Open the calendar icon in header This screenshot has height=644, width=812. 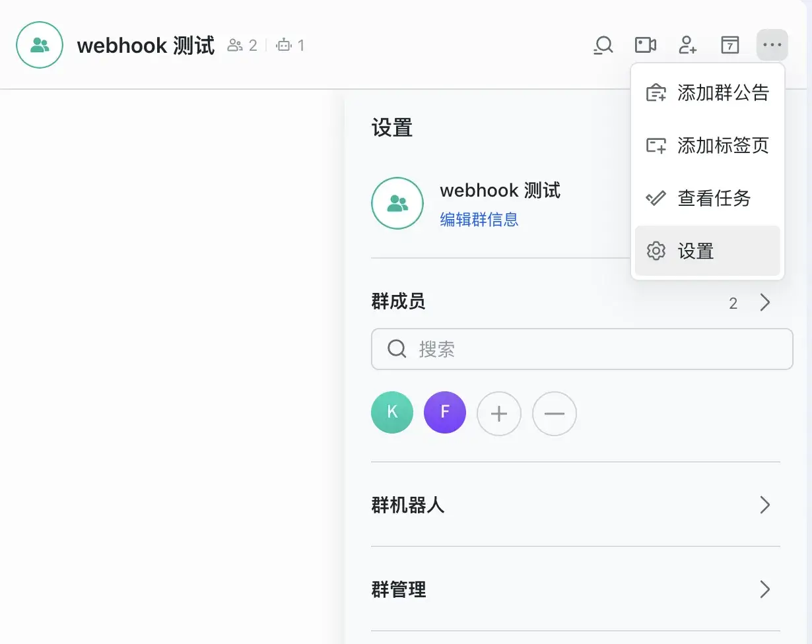[x=729, y=46]
